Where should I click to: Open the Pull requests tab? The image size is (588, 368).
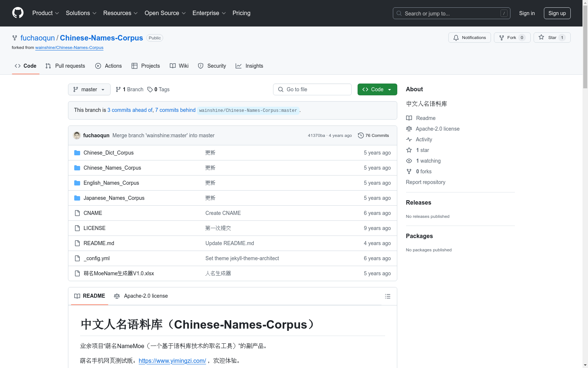(65, 66)
